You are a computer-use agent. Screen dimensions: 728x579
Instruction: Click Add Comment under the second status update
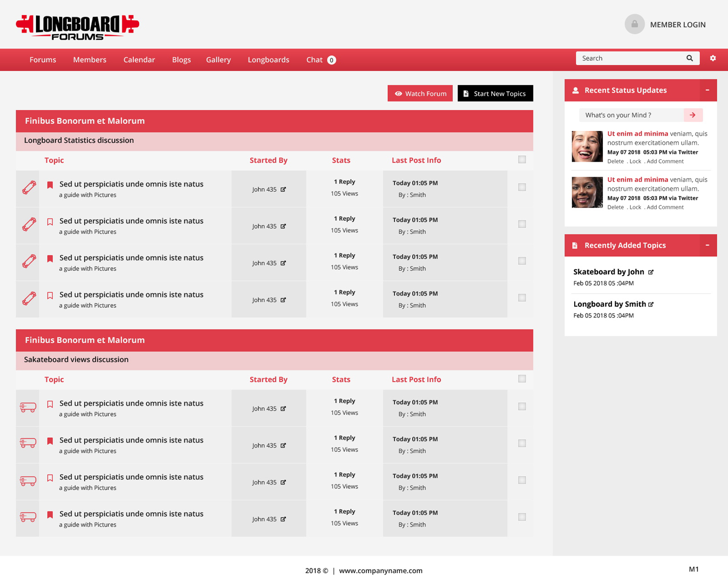(x=665, y=207)
